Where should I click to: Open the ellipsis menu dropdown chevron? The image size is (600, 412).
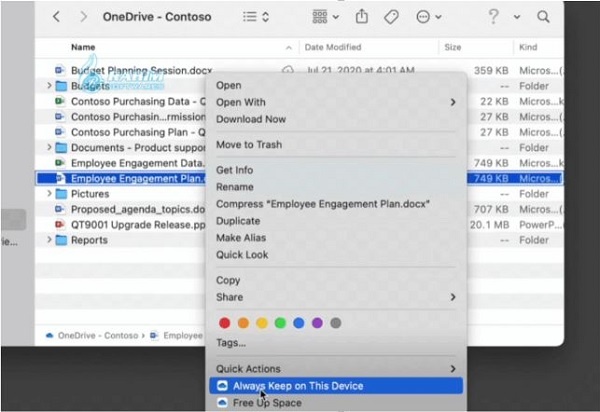click(439, 17)
